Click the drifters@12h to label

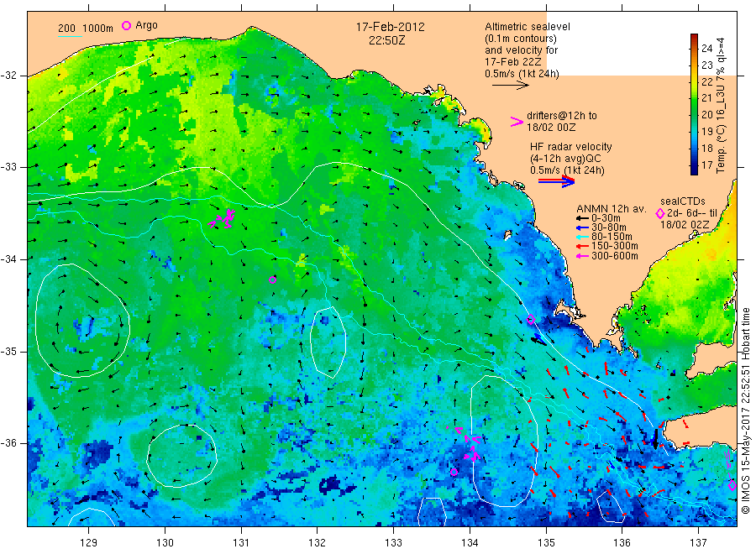[x=562, y=116]
